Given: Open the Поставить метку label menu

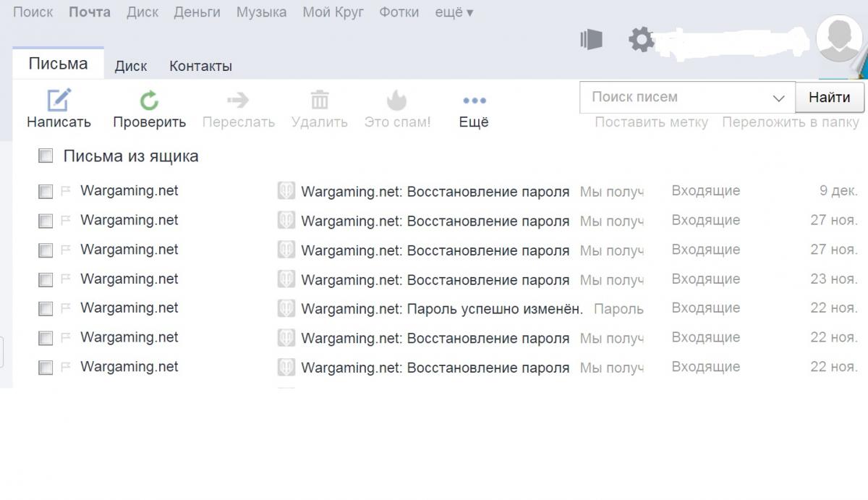Looking at the screenshot, I should 651,122.
